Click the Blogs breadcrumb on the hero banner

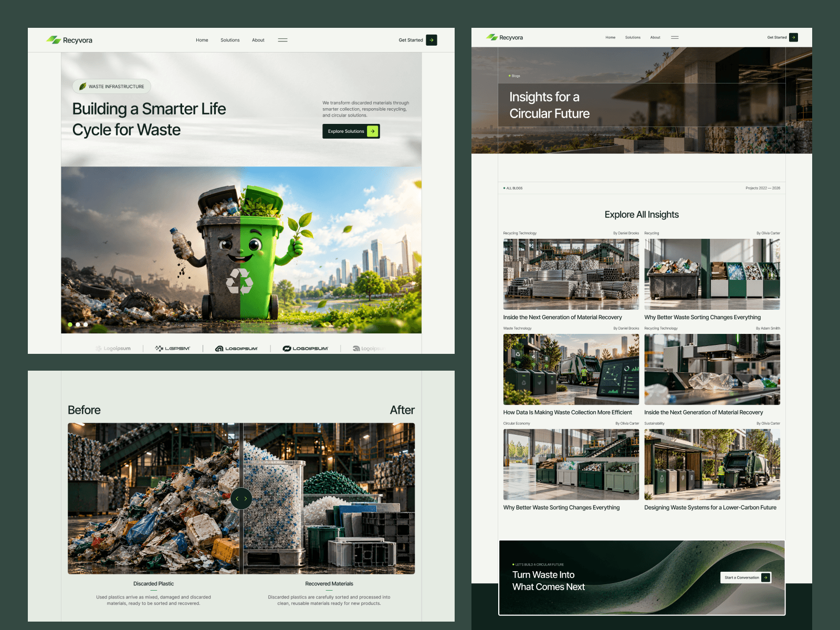[516, 76]
